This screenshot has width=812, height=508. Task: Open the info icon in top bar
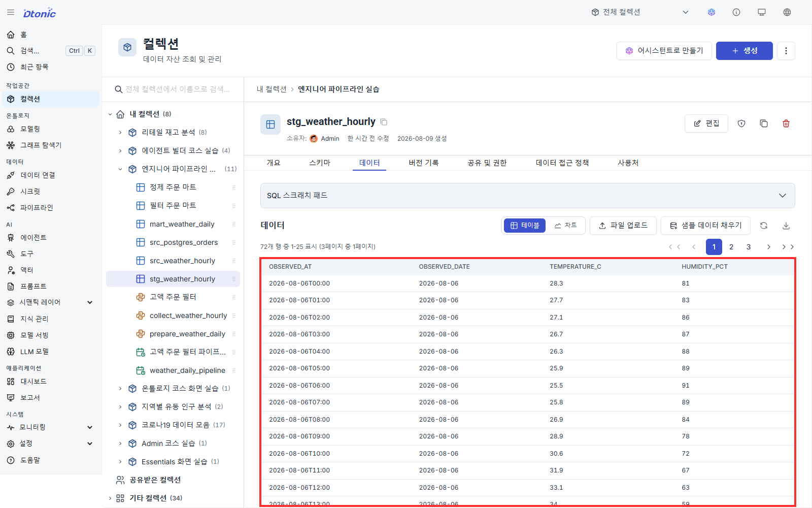coord(736,12)
